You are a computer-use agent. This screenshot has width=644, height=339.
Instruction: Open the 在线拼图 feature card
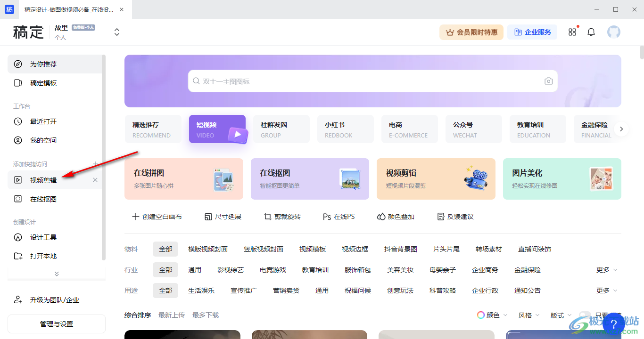click(x=184, y=179)
